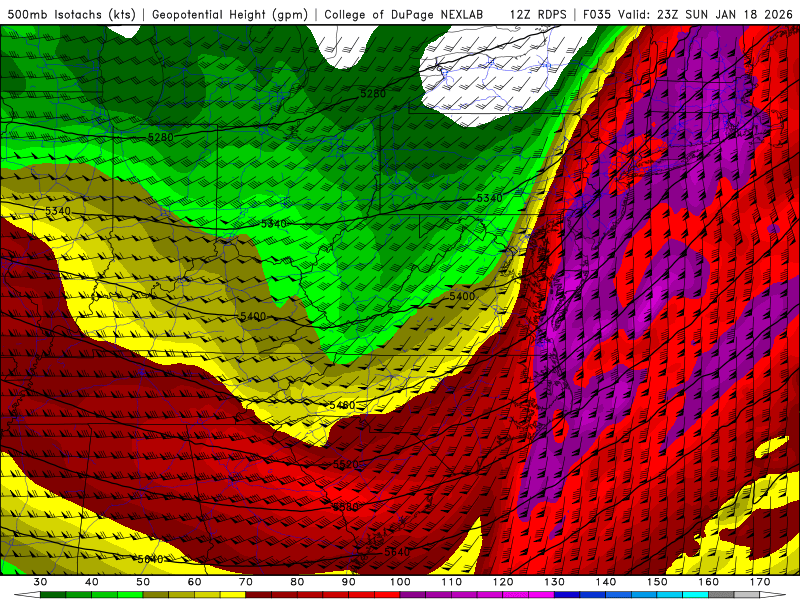The width and height of the screenshot is (800, 600).
Task: Select the cyan 155-160 kt legend swatch
Action: [696, 595]
